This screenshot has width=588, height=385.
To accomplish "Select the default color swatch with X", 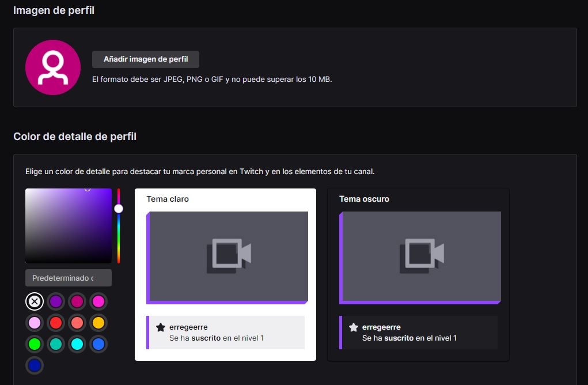I will pyautogui.click(x=35, y=301).
